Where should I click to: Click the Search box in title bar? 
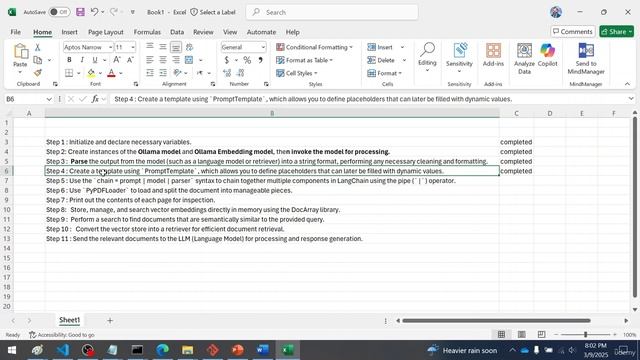point(332,12)
